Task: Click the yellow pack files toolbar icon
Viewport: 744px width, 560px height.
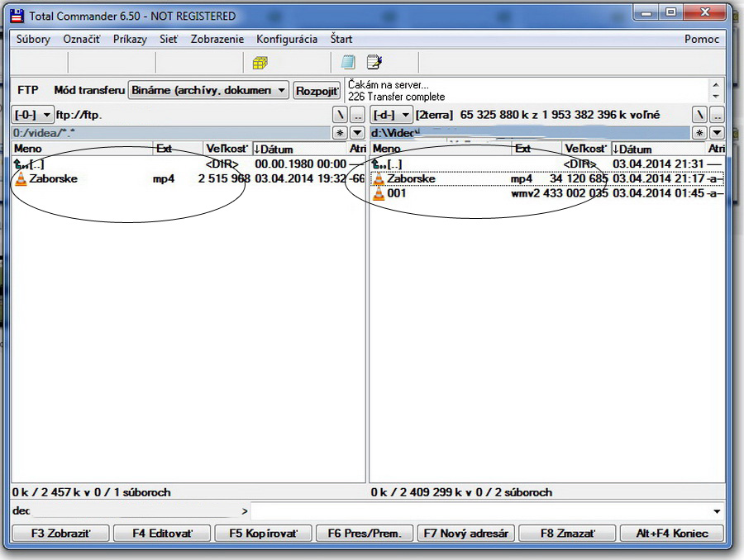Action: pos(260,62)
